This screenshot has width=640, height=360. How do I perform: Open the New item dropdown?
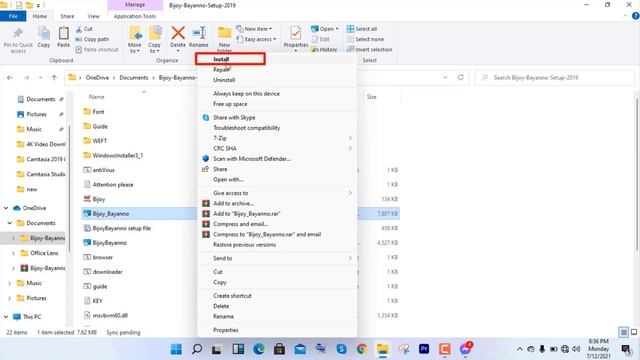tap(254, 29)
